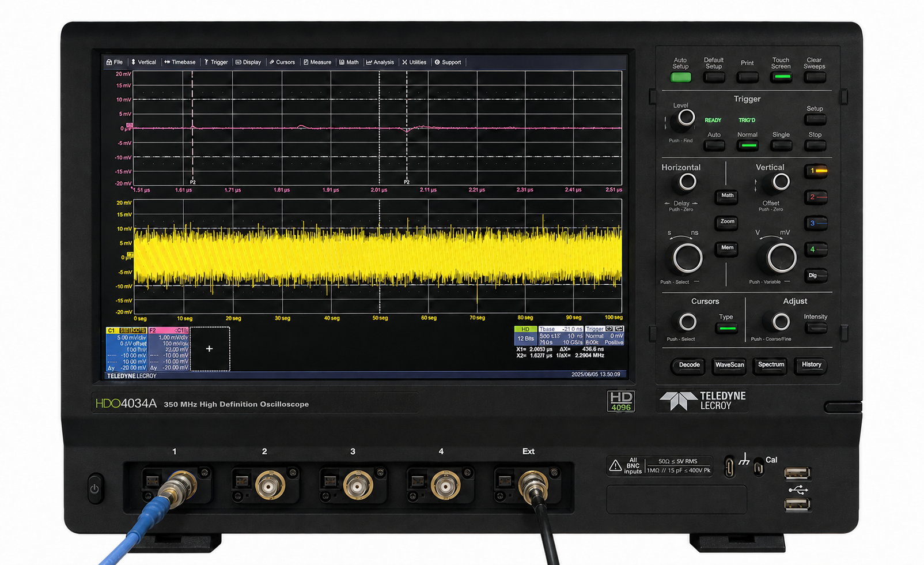
Task: Stop acquisition with the Stop button
Action: pyautogui.click(x=815, y=145)
